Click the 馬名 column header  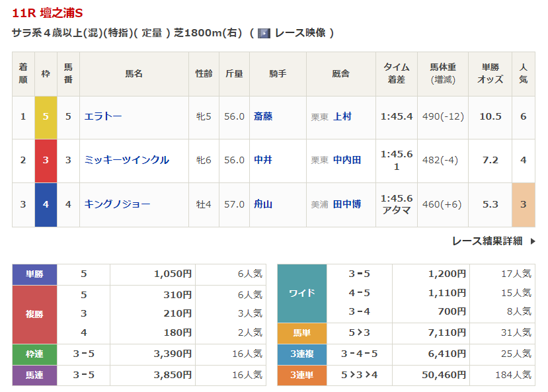tap(134, 73)
